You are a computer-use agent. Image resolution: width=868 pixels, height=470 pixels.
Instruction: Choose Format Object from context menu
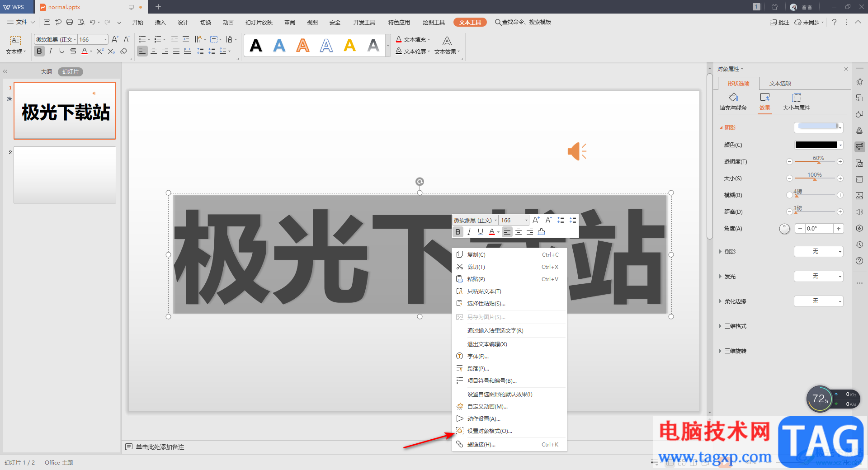coord(509,431)
